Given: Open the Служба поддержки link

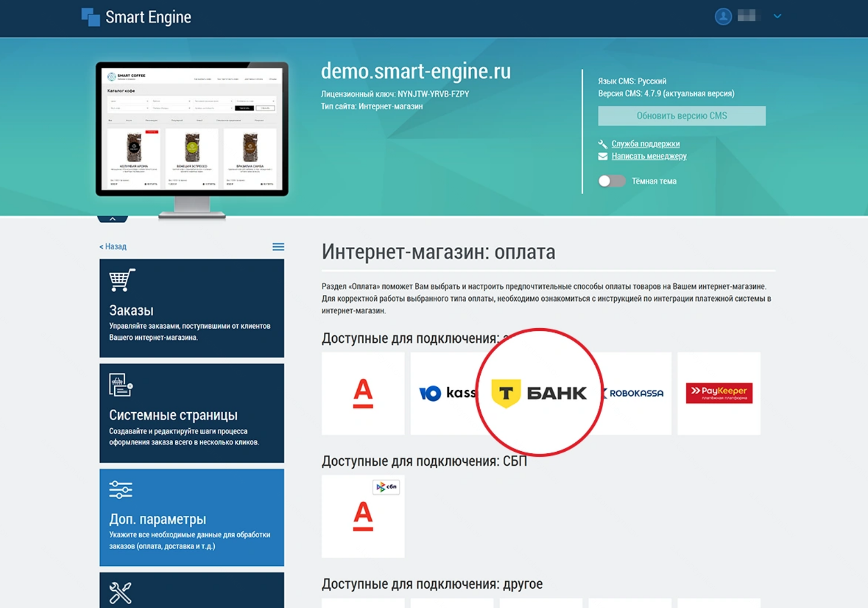Looking at the screenshot, I should (x=645, y=144).
